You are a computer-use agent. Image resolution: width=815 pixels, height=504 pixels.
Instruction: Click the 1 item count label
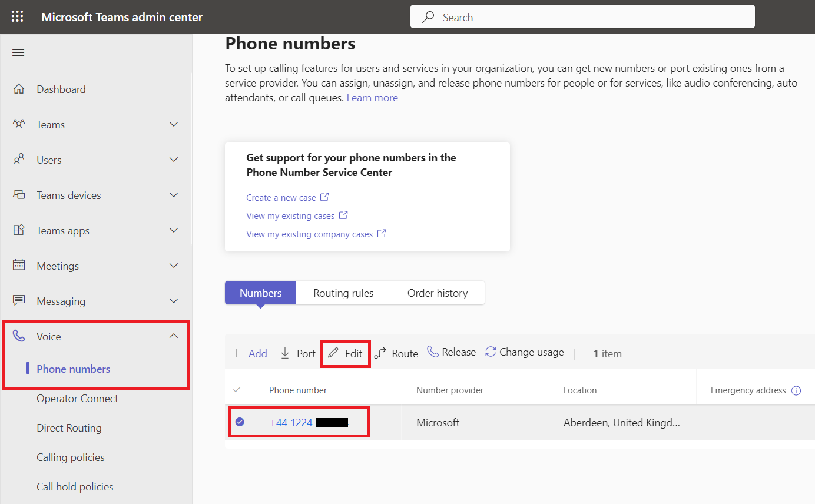click(x=607, y=354)
